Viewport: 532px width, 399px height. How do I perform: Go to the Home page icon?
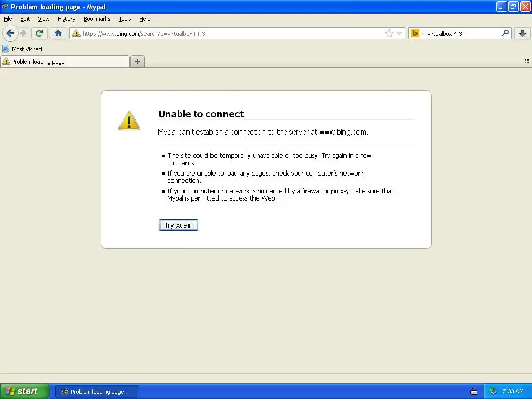click(58, 33)
